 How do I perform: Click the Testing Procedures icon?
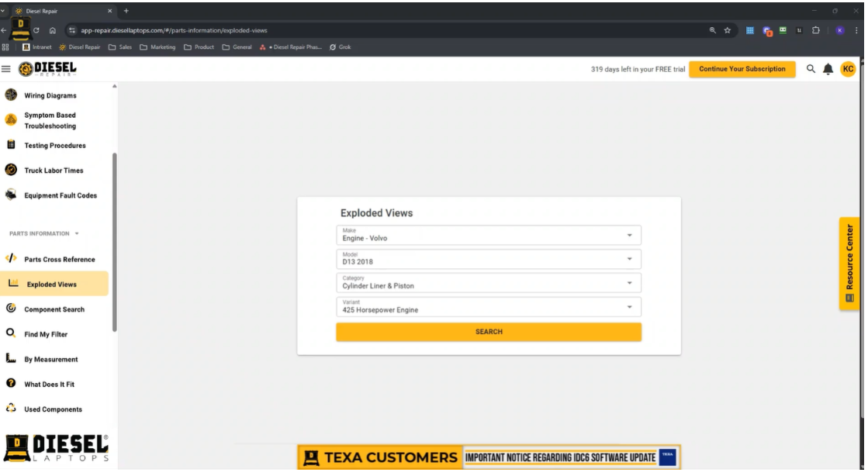pos(11,145)
